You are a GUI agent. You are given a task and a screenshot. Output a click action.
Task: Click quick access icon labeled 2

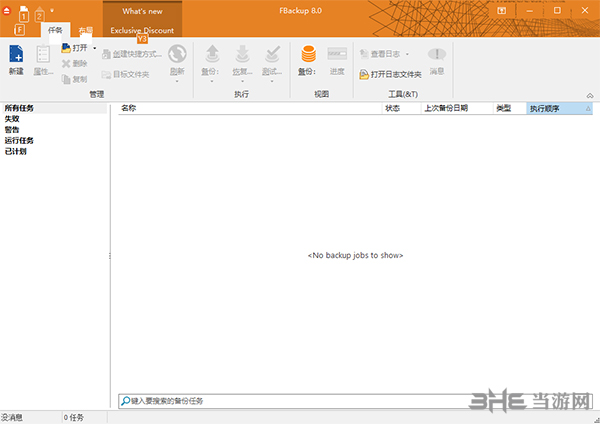tap(39, 14)
